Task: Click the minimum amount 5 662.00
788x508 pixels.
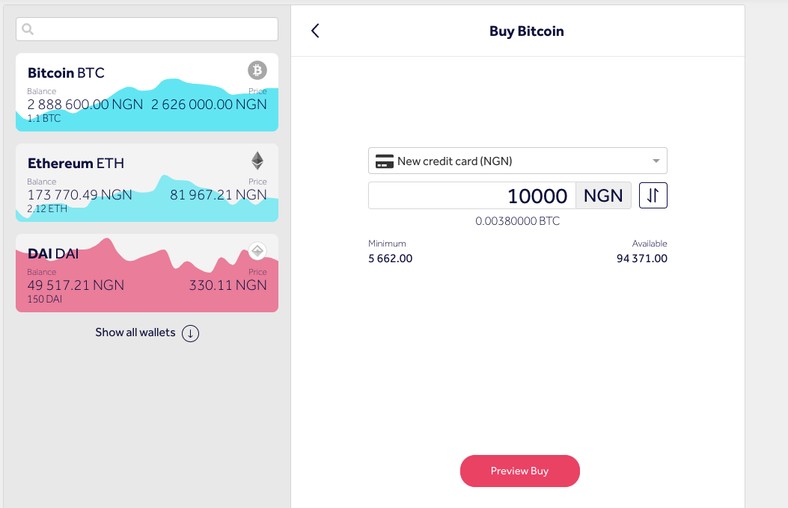Action: [390, 259]
